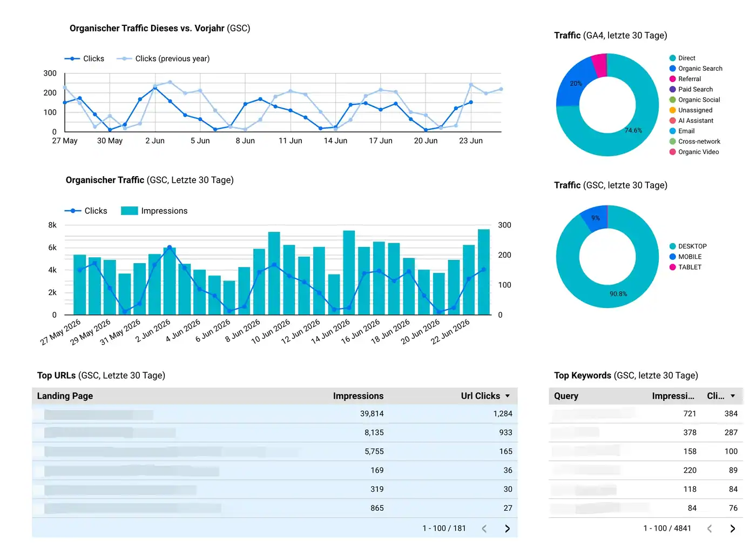This screenshot has width=756, height=555.
Task: Click the '1 - 100 / 4841' pagination text
Action: click(667, 529)
